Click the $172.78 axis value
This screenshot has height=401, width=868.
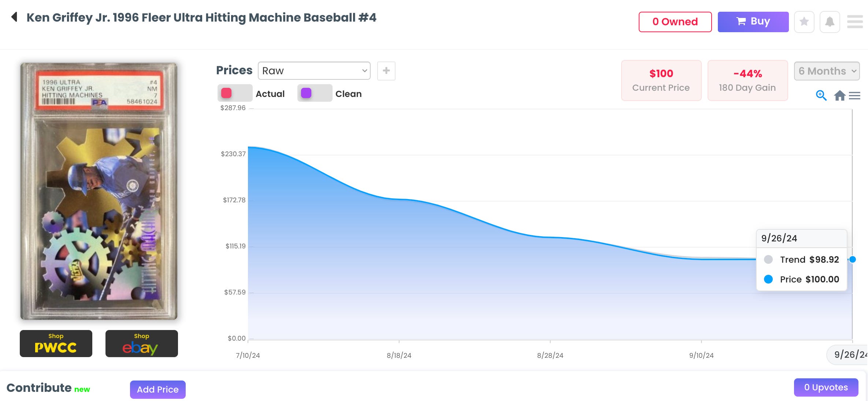pyautogui.click(x=234, y=200)
